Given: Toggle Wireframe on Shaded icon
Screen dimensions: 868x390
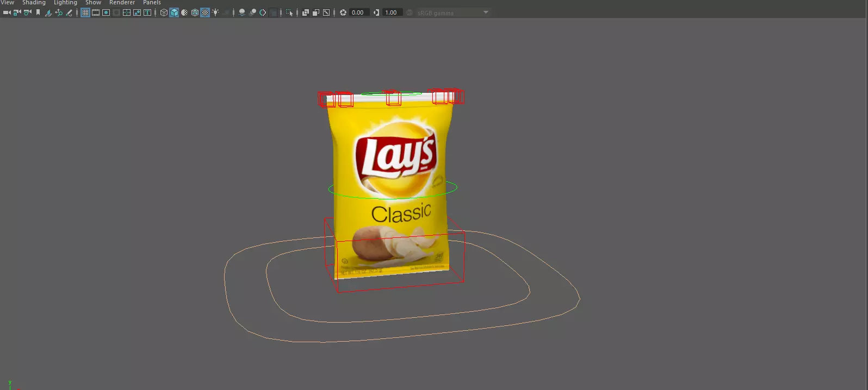Looking at the screenshot, I should click(195, 12).
